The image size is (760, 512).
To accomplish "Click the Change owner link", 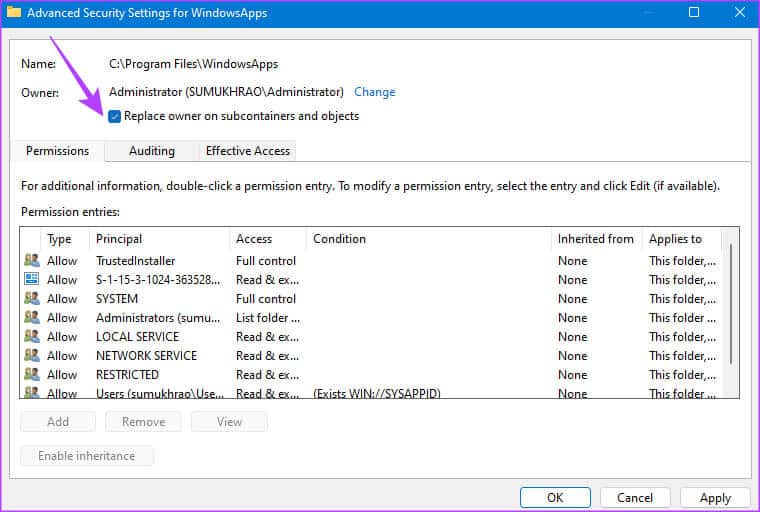I will [x=375, y=92].
